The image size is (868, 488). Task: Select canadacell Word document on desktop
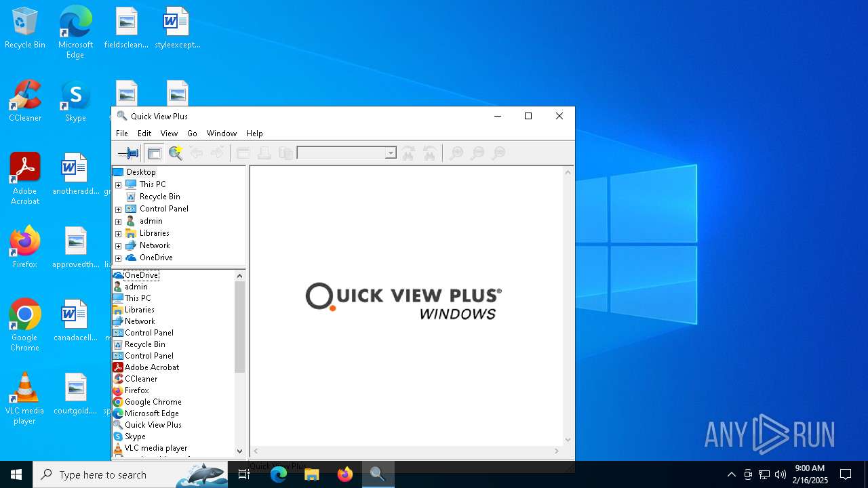pyautogui.click(x=75, y=321)
